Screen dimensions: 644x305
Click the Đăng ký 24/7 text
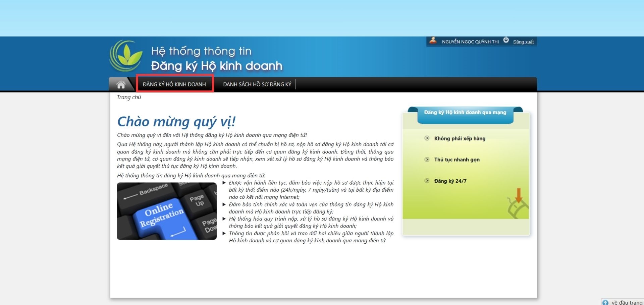point(450,181)
